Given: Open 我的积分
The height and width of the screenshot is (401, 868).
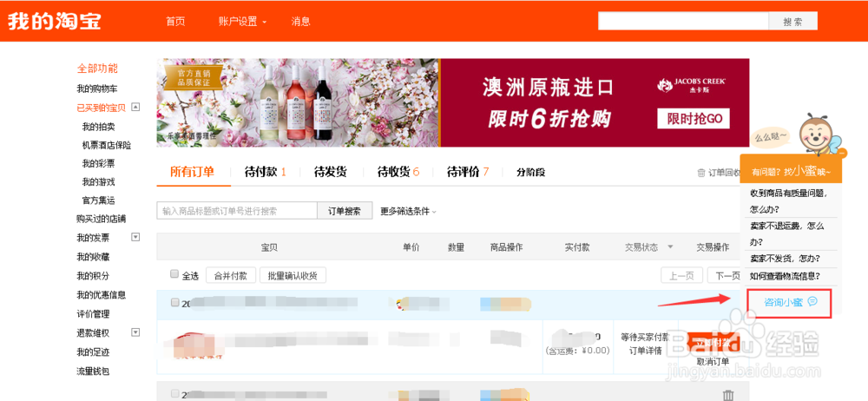Looking at the screenshot, I should (x=93, y=276).
